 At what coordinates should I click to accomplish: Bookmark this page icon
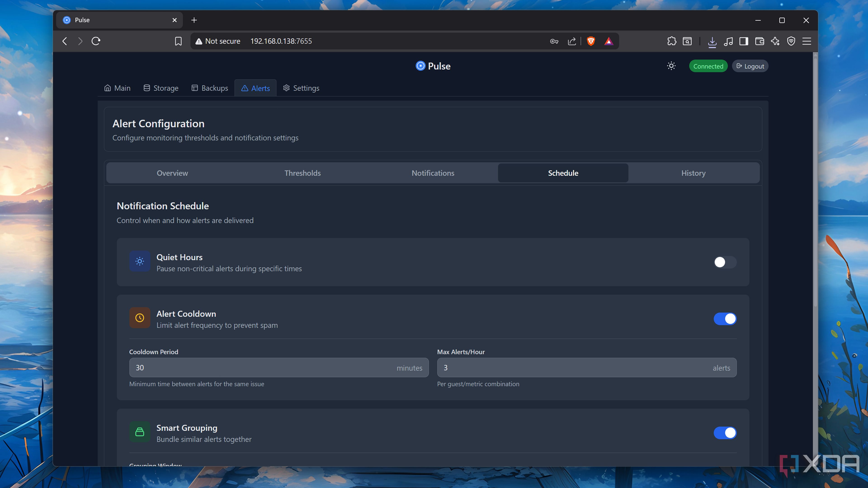point(178,41)
